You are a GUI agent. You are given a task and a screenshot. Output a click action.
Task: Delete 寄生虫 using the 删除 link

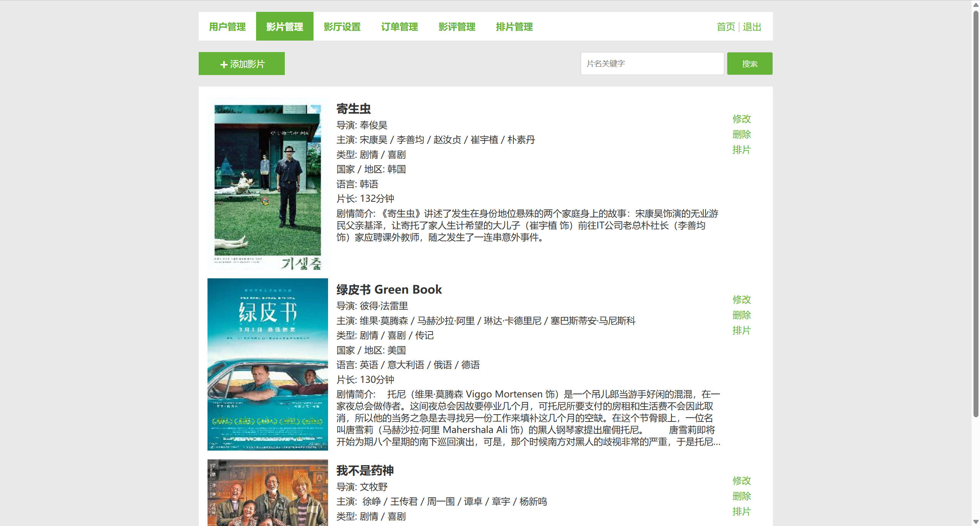click(742, 134)
